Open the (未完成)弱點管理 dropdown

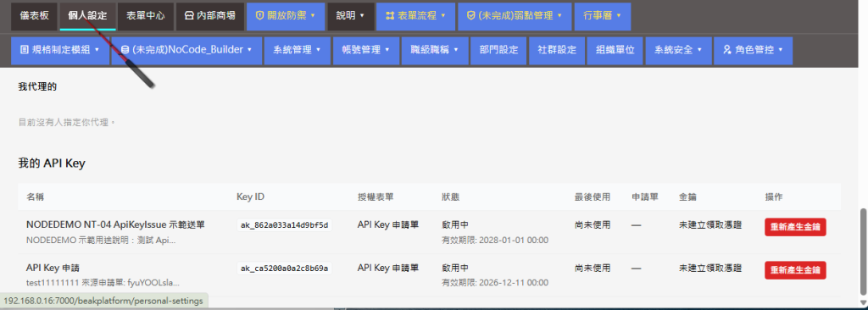pos(515,16)
